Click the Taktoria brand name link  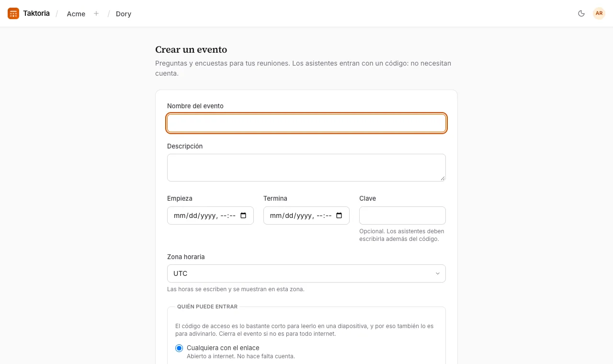(x=36, y=13)
